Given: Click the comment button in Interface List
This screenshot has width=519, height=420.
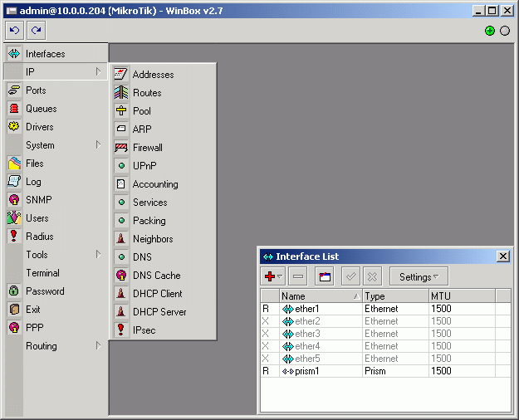Looking at the screenshot, I should pos(325,276).
